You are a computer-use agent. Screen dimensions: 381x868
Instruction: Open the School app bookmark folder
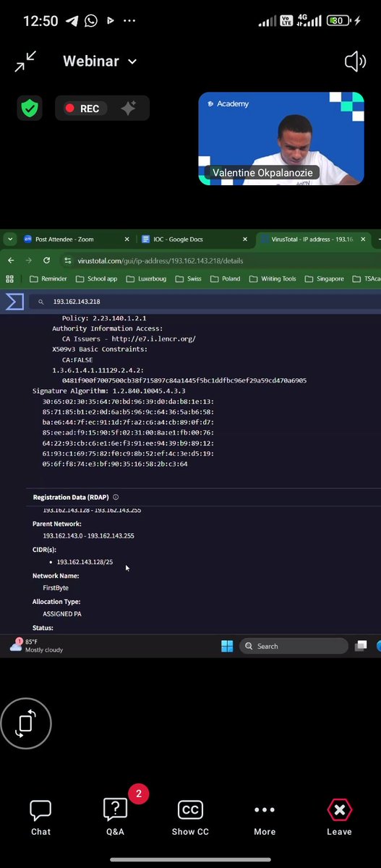pos(96,278)
